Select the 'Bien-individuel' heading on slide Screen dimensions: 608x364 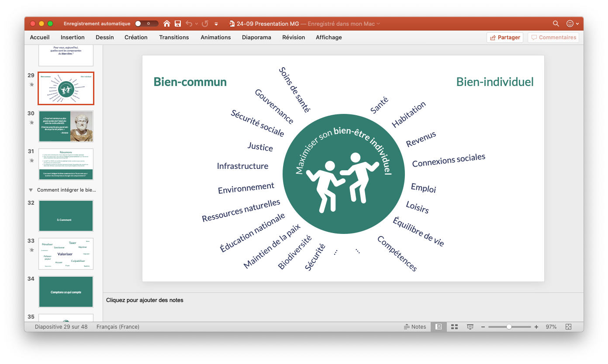point(495,82)
